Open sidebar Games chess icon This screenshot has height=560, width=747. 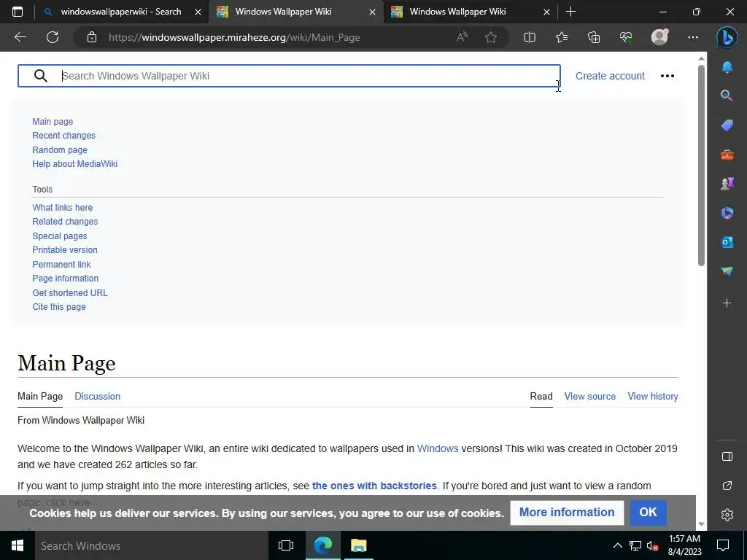coord(727,183)
